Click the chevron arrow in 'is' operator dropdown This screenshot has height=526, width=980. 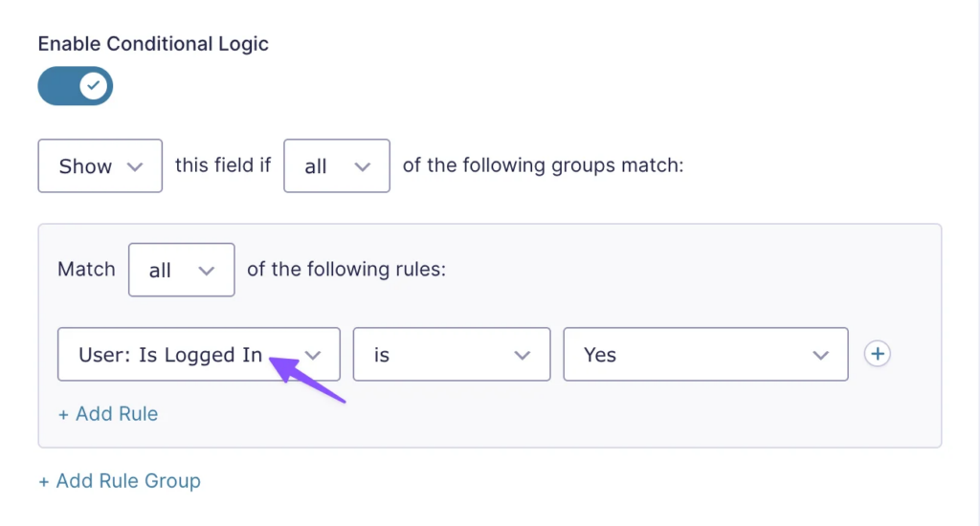tap(523, 356)
